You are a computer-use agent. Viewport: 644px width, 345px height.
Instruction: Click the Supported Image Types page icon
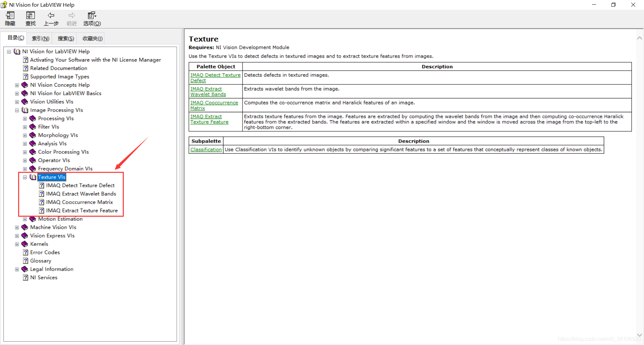click(x=25, y=77)
